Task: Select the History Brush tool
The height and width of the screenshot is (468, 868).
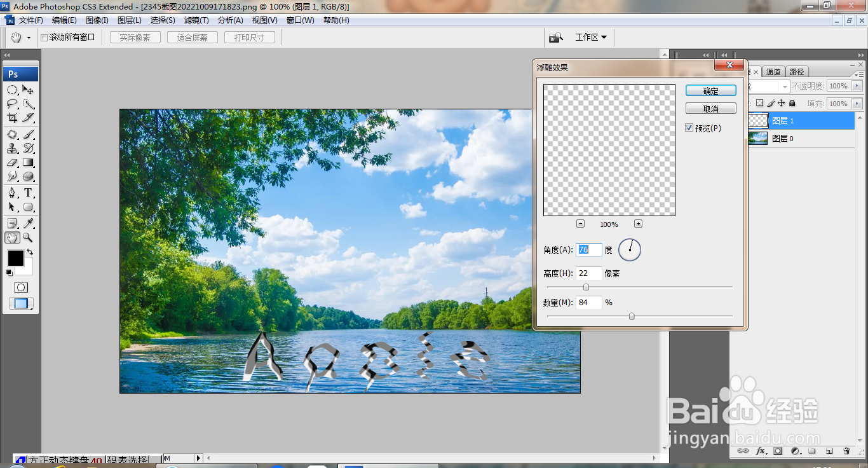Action: click(29, 148)
